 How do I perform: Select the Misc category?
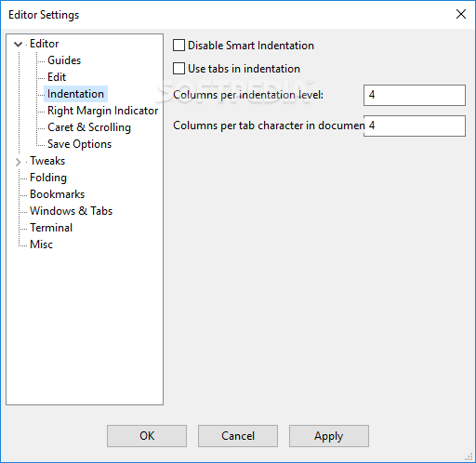pyautogui.click(x=41, y=245)
